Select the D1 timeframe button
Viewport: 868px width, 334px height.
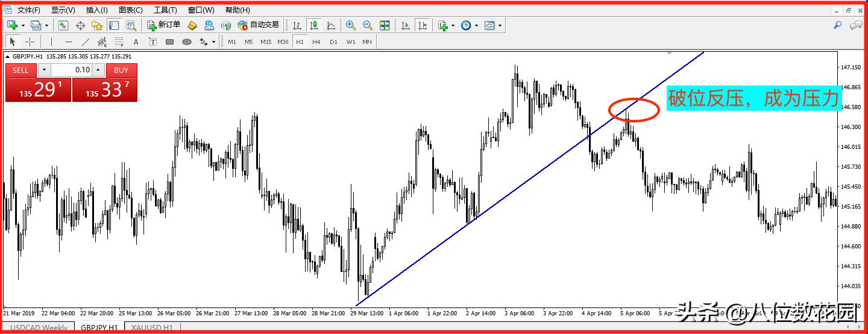[333, 42]
